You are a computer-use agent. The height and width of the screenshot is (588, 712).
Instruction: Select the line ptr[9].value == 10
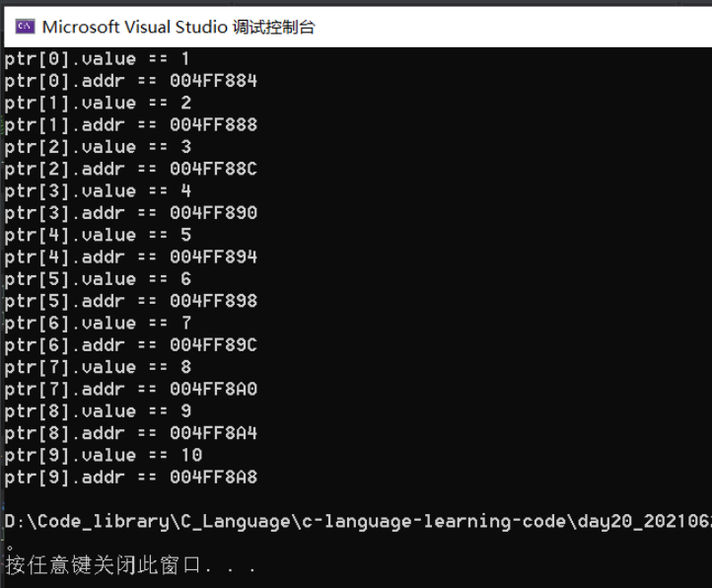pyautogui.click(x=104, y=456)
